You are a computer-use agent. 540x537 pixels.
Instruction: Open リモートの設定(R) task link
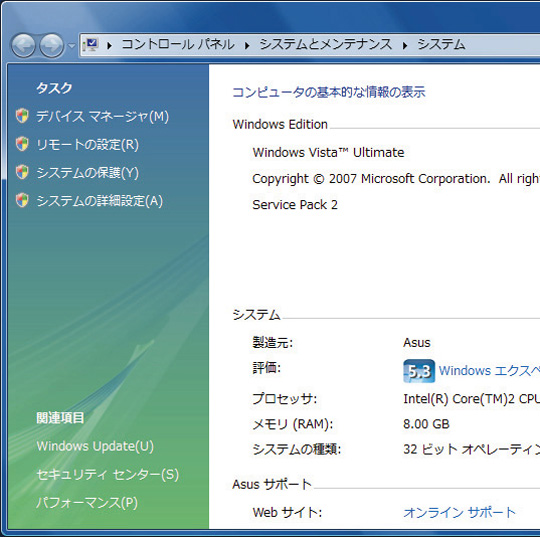point(87,145)
